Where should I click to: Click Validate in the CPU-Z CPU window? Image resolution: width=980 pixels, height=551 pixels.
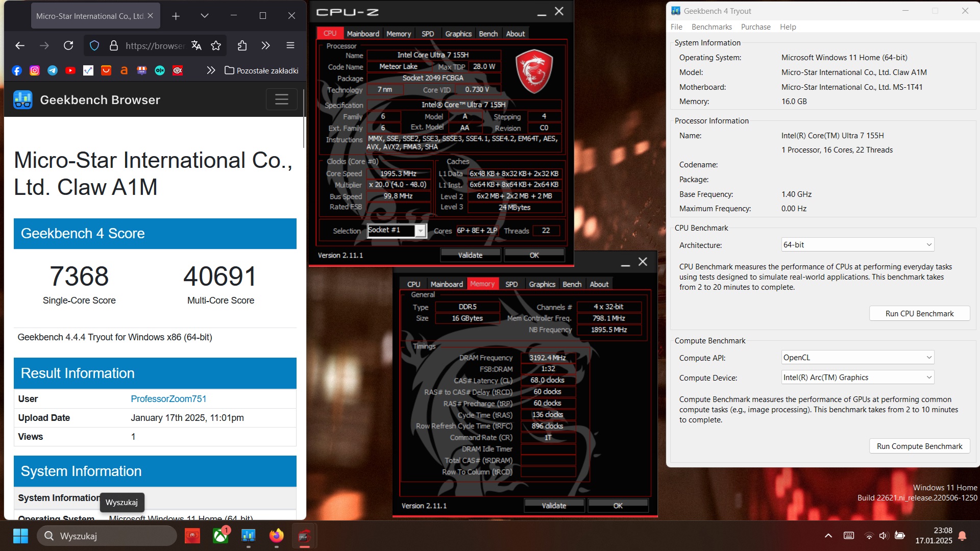click(470, 255)
